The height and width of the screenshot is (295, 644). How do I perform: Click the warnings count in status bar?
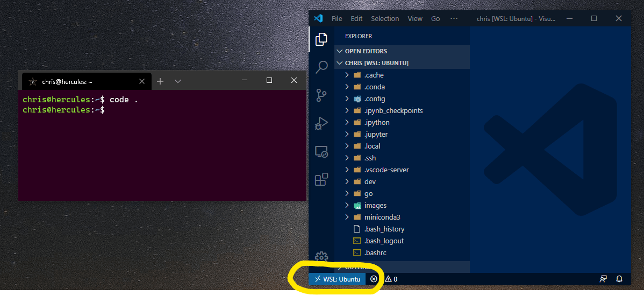point(391,279)
